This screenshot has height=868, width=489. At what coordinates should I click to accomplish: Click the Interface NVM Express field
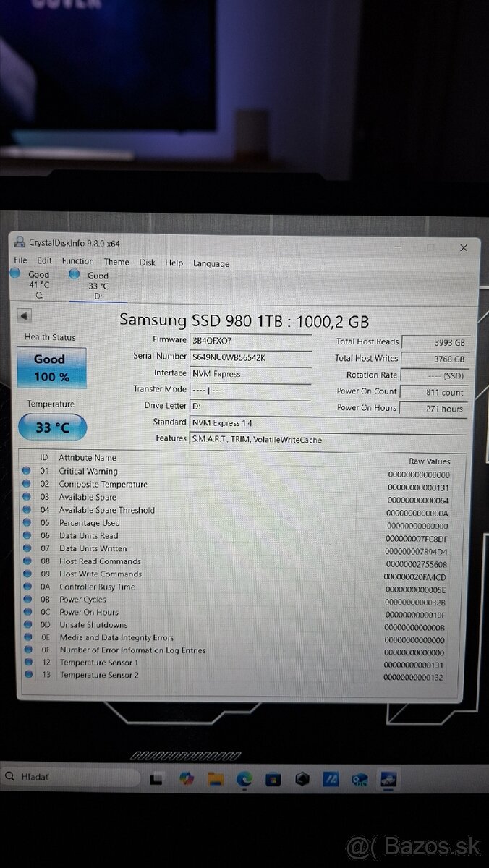250,373
